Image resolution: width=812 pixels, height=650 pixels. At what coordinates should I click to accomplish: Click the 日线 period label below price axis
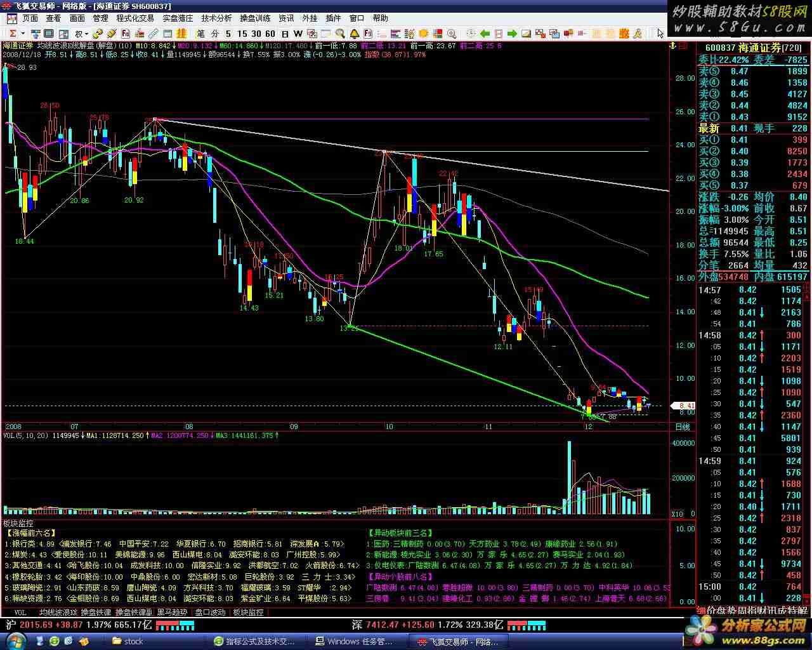[682, 427]
